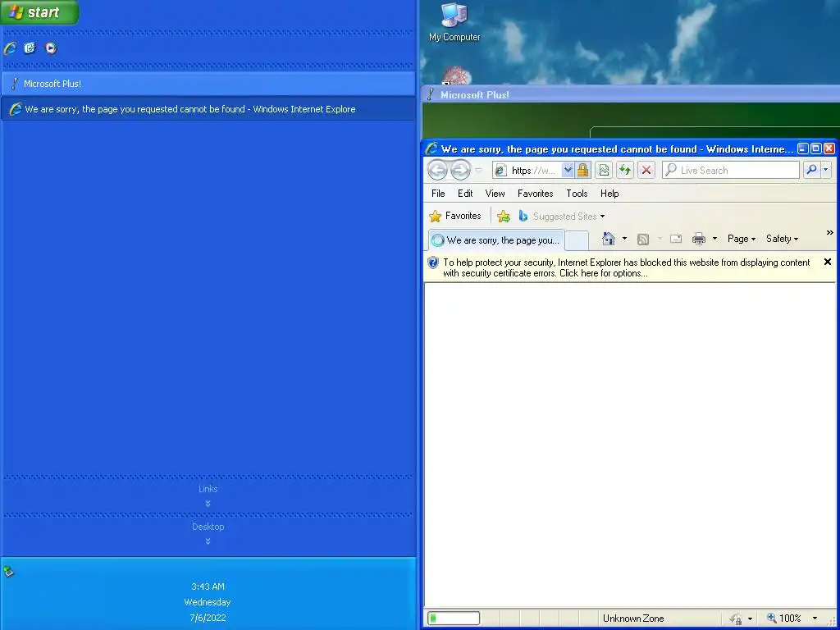Click the security information bar message

[626, 268]
